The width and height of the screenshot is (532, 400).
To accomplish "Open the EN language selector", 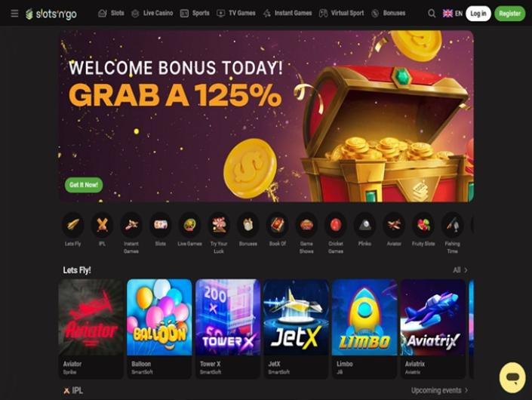I will coord(452,14).
